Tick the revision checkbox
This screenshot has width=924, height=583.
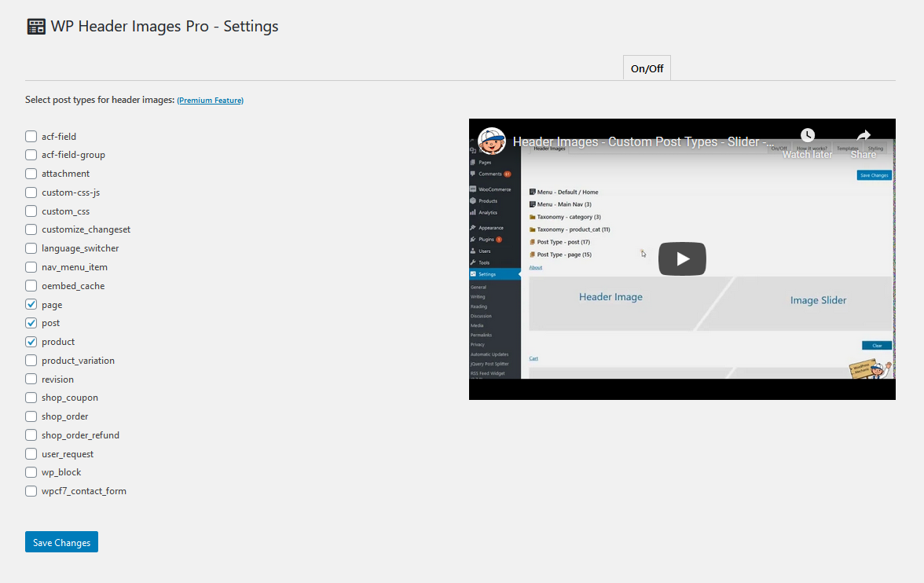[x=31, y=379]
